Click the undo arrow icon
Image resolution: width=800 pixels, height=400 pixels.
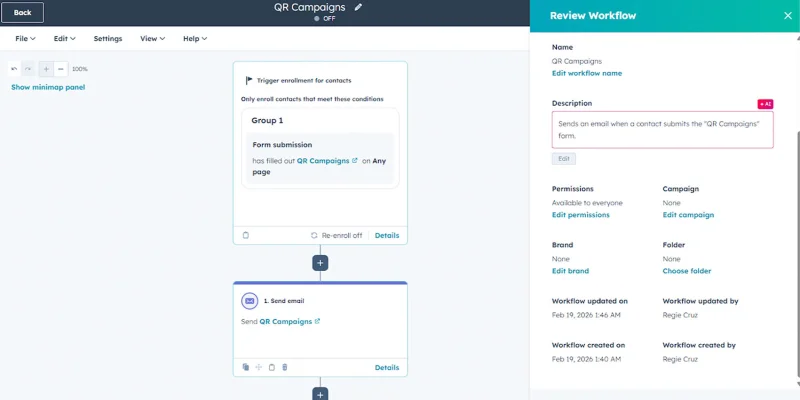pos(14,69)
